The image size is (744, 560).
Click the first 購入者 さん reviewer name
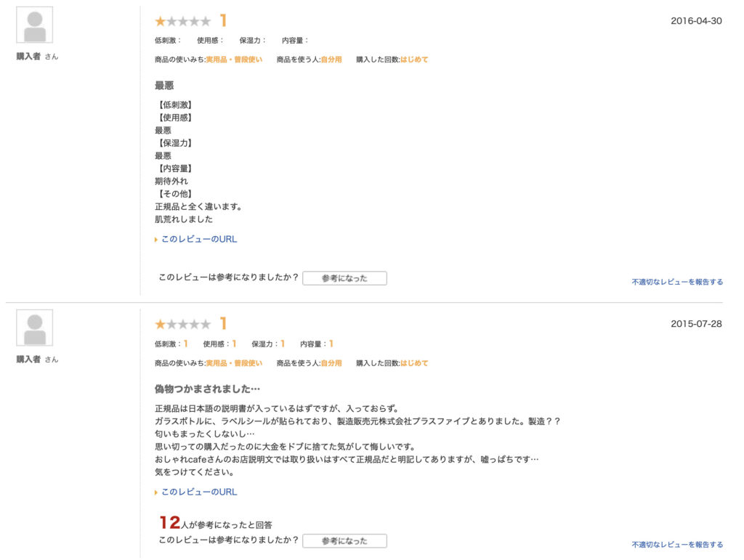coord(37,57)
